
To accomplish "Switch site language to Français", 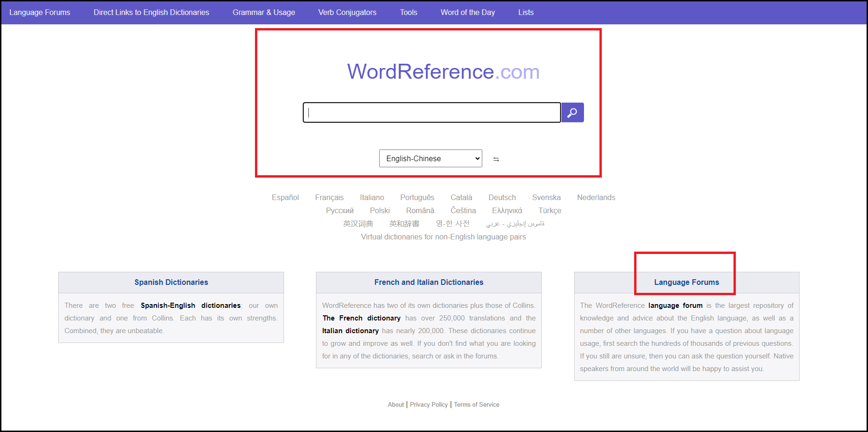I will tap(329, 197).
